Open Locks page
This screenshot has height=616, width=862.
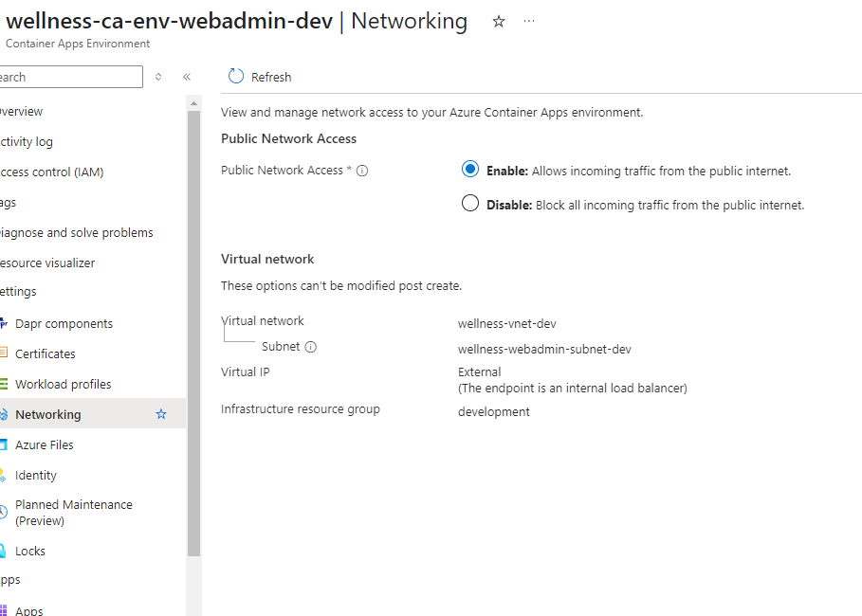click(30, 551)
